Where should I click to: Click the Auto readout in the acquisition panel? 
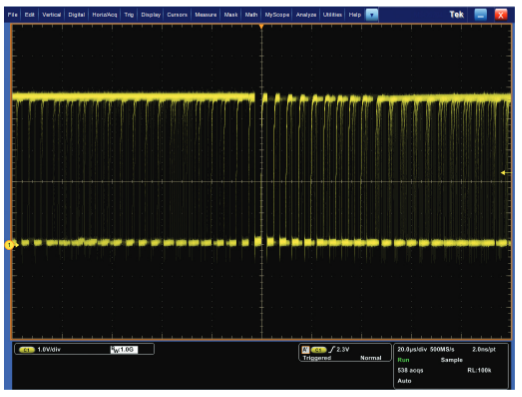404,381
